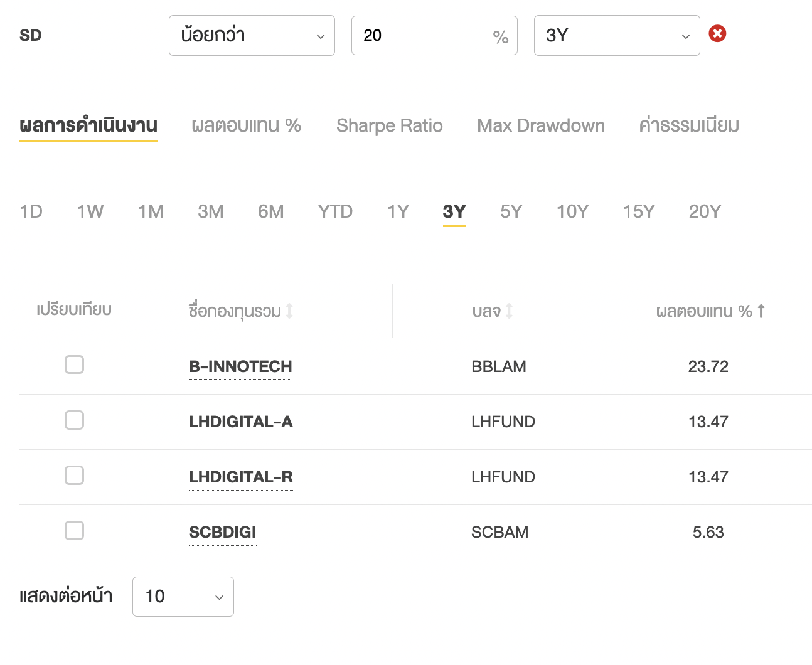Tick the compare checkbox for LHDIGITAL-R
The height and width of the screenshot is (665, 812).
74,475
